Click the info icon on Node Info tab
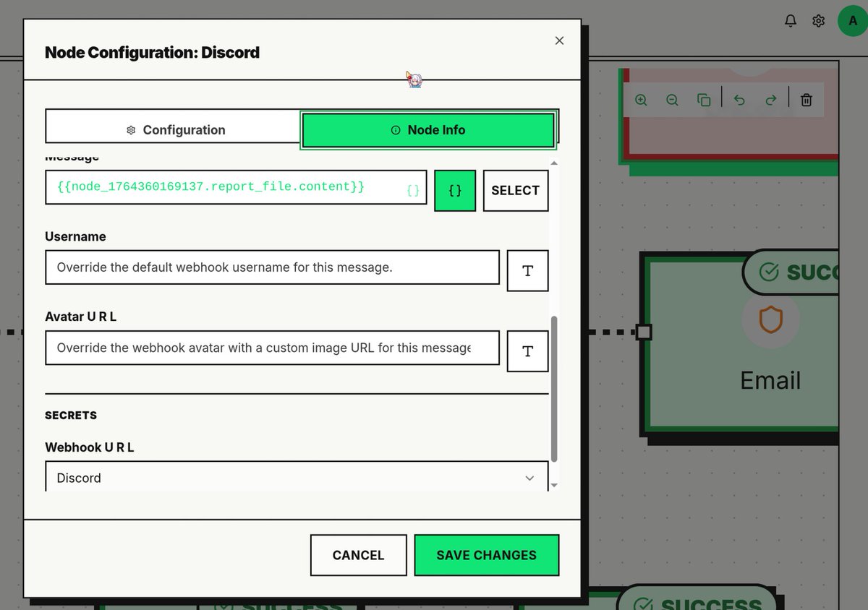 [396, 130]
